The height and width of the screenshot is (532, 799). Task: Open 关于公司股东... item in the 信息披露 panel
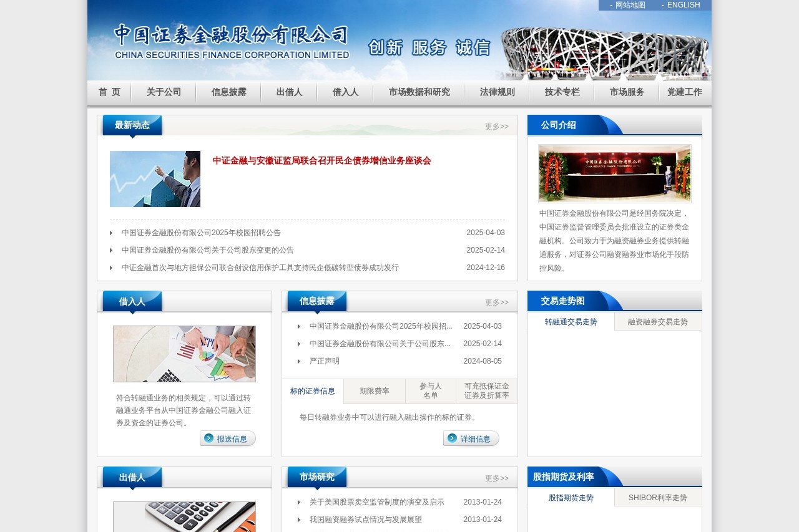tap(380, 344)
